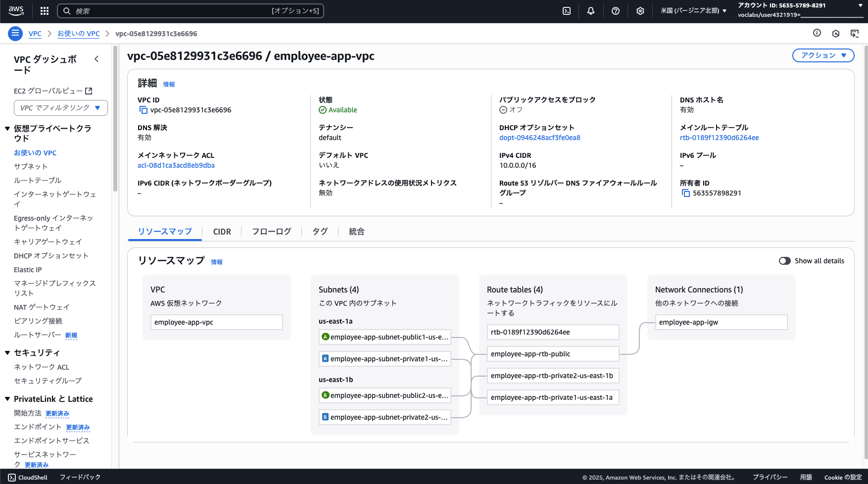Click the public subnet A icon in us-east-1a
The height and width of the screenshot is (484, 868).
(325, 337)
